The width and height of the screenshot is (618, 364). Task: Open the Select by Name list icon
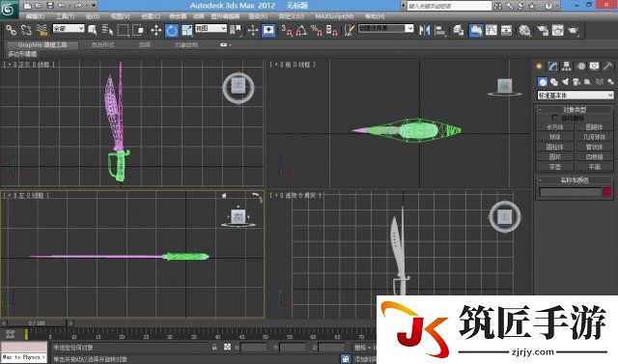pos(107,30)
